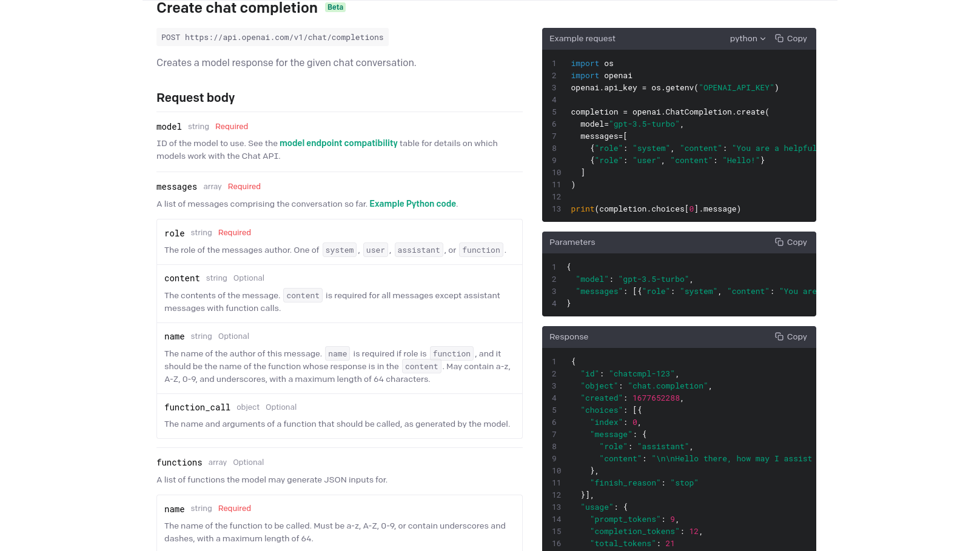The height and width of the screenshot is (551, 980).
Task: Click the Beta badge next to the title
Action: (x=335, y=7)
